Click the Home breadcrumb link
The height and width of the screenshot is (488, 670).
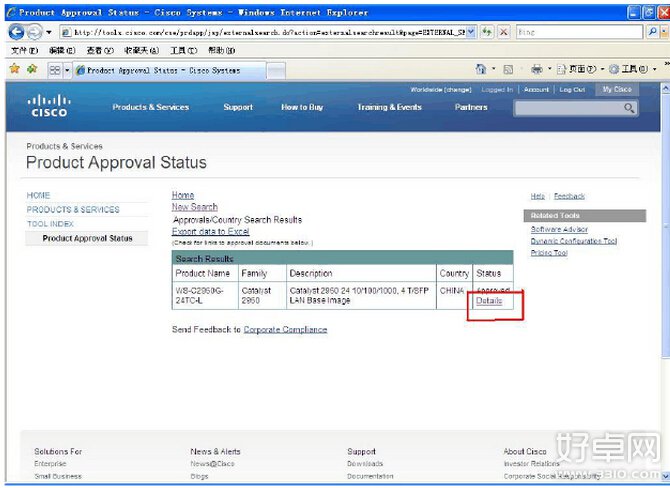pos(183,195)
